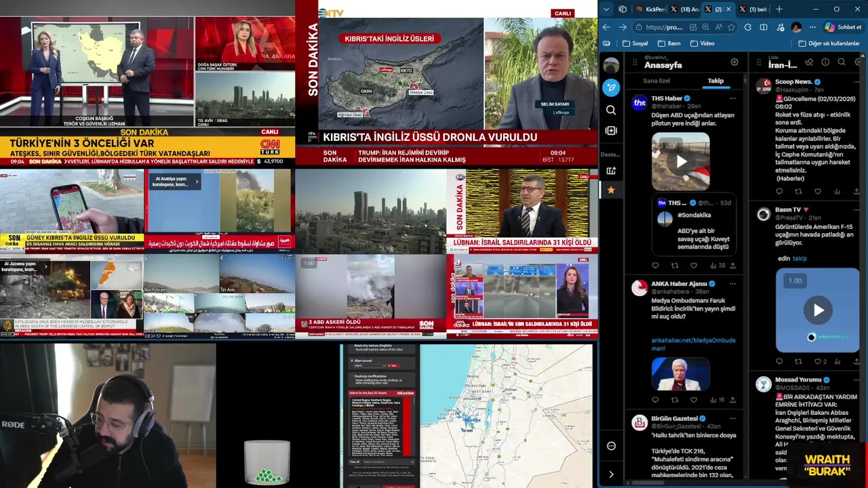The image size is (868, 488).
Task: Repost the Scoop News post
Action: [798, 192]
